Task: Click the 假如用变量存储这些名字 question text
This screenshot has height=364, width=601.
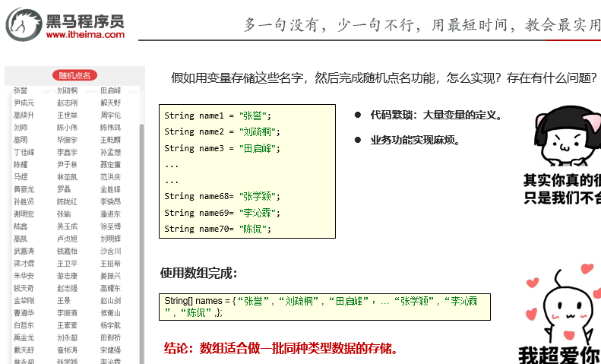Action: click(384, 78)
